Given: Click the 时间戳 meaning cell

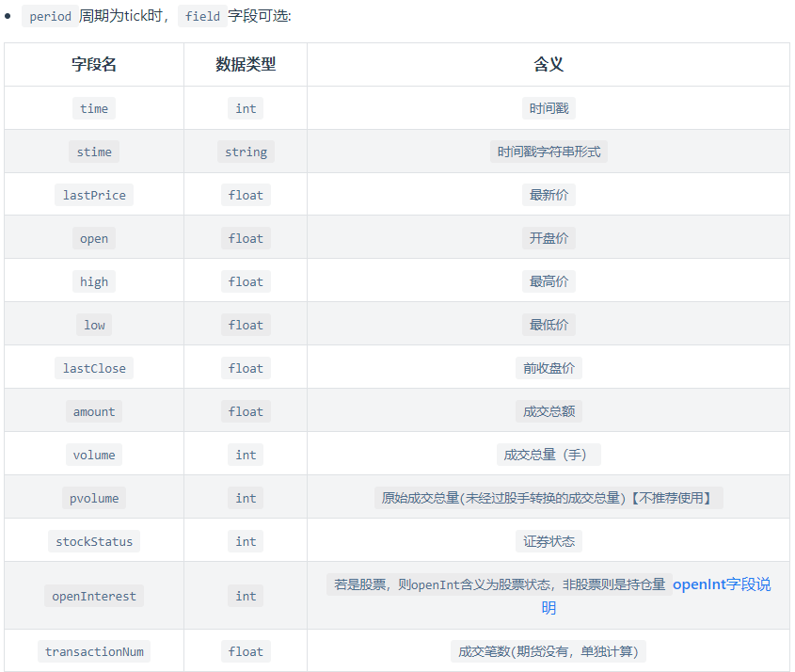Looking at the screenshot, I should pos(549,108).
